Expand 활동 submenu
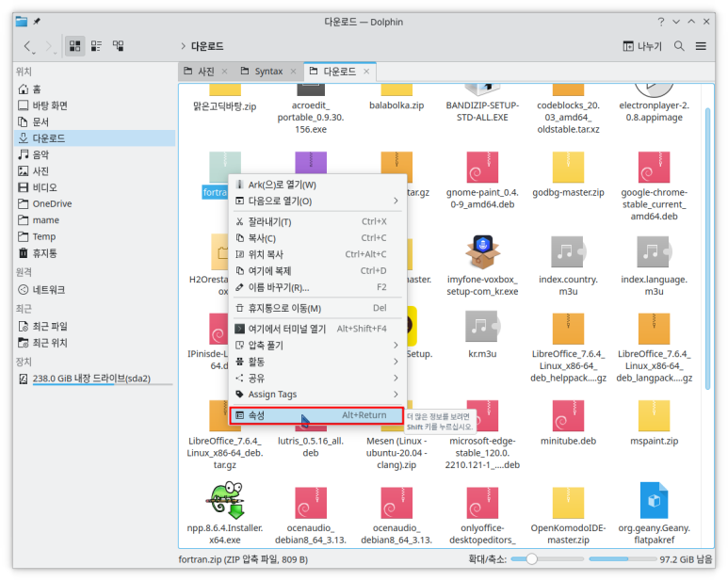Image resolution: width=728 pixels, height=581 pixels. pyautogui.click(x=317, y=362)
